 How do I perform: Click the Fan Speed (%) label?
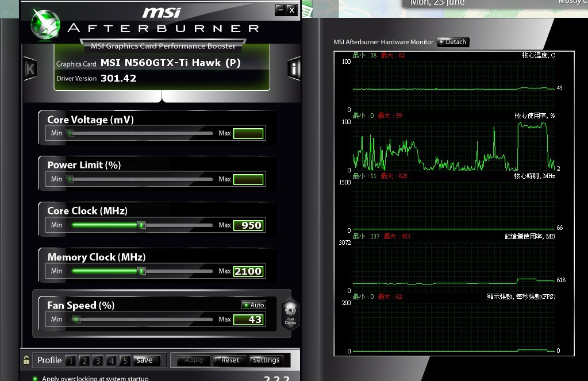[81, 305]
